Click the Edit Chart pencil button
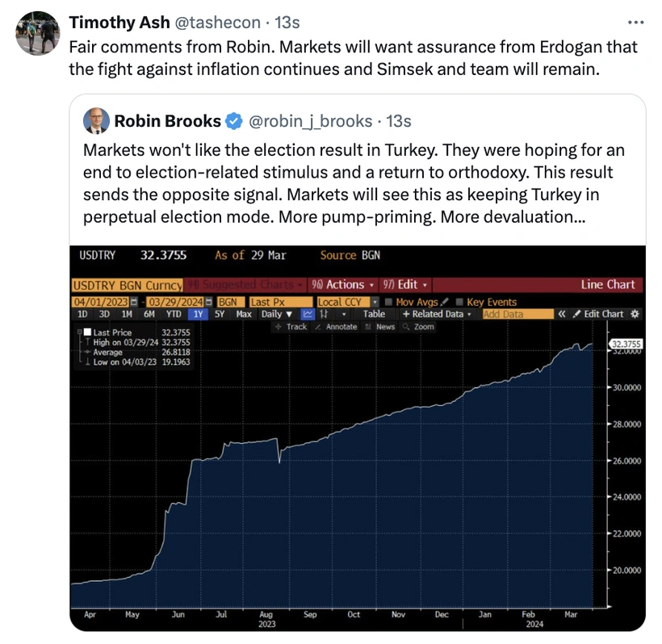The width and height of the screenshot is (662, 644). pyautogui.click(x=598, y=314)
